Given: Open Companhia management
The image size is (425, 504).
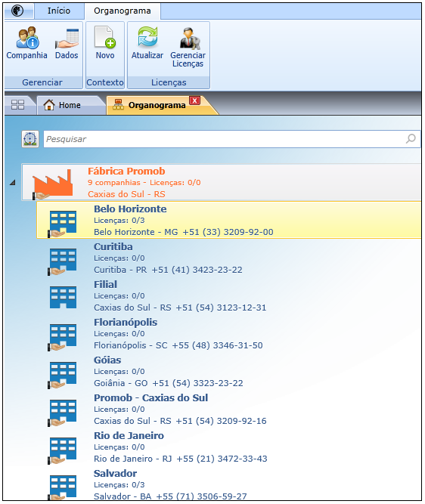Looking at the screenshot, I should pos(26,43).
